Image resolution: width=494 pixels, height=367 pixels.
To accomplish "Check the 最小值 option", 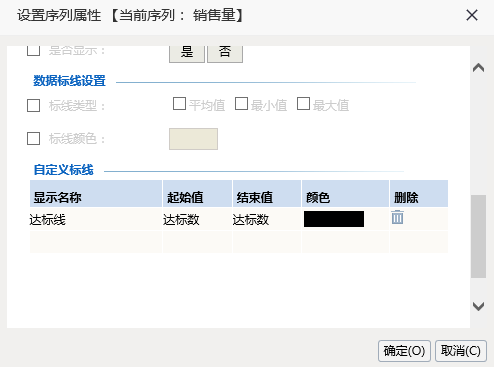I will point(241,104).
